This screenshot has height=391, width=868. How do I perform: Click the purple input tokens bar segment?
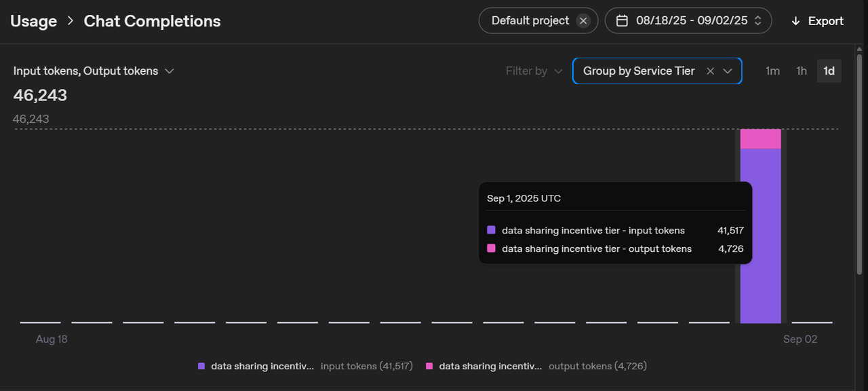[760, 236]
